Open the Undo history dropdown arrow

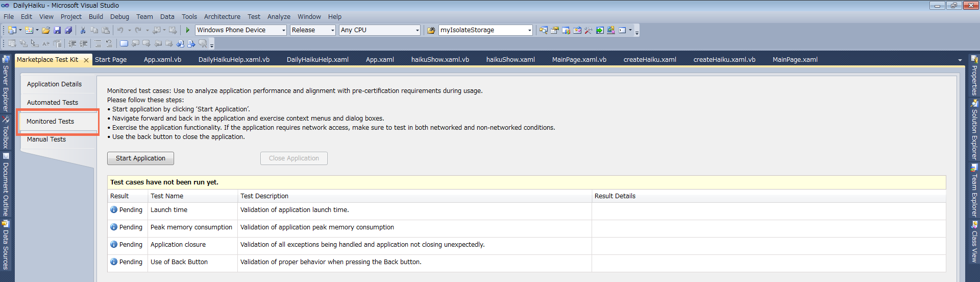[x=130, y=30]
